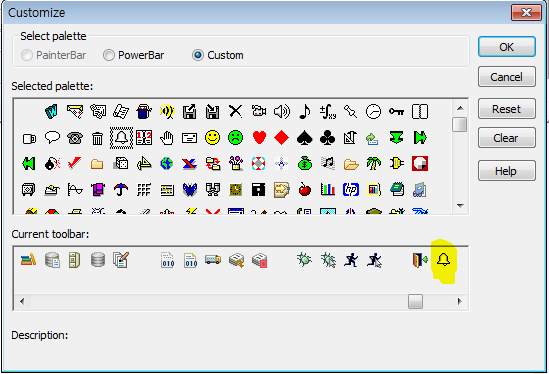Select the HP logo icon
Screen dimensions: 549x374
351,189
